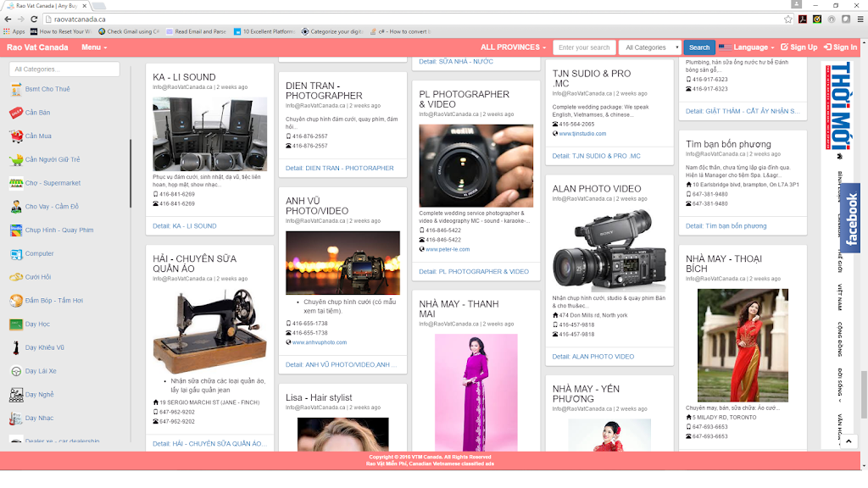Click the Thời Mới banner advertisement
Image resolution: width=868 pixels, height=488 pixels.
(838, 106)
